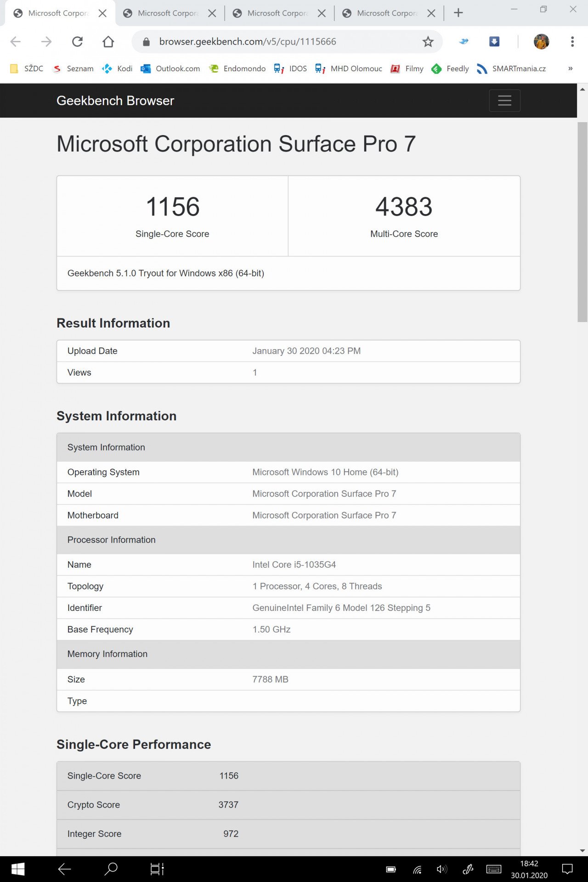View site security via the lock icon
588x882 pixels.
[146, 42]
